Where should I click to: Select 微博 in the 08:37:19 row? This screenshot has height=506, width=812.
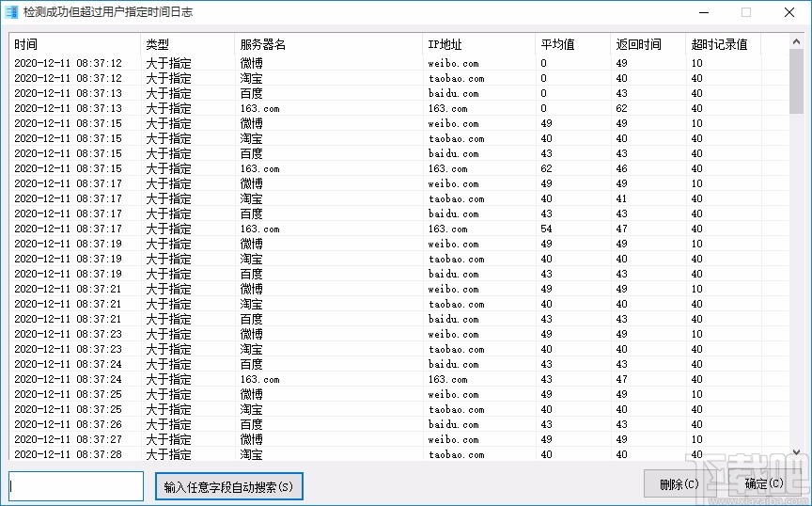tap(251, 244)
